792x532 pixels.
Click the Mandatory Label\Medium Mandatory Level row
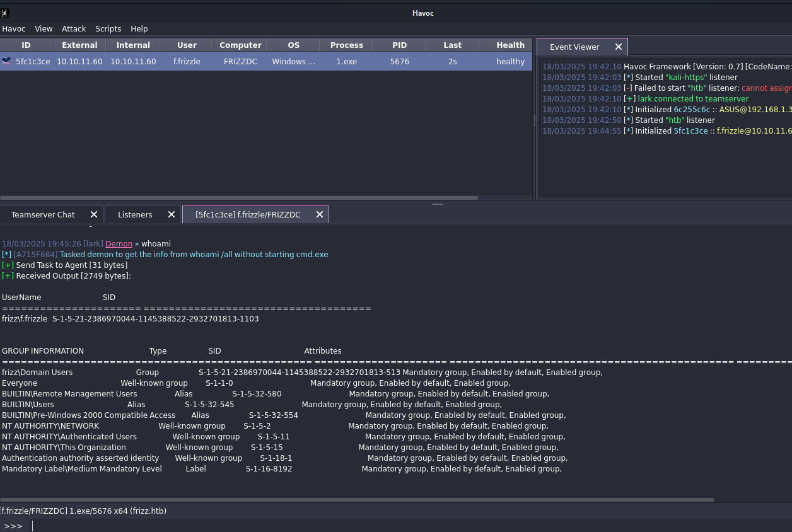[281, 468]
